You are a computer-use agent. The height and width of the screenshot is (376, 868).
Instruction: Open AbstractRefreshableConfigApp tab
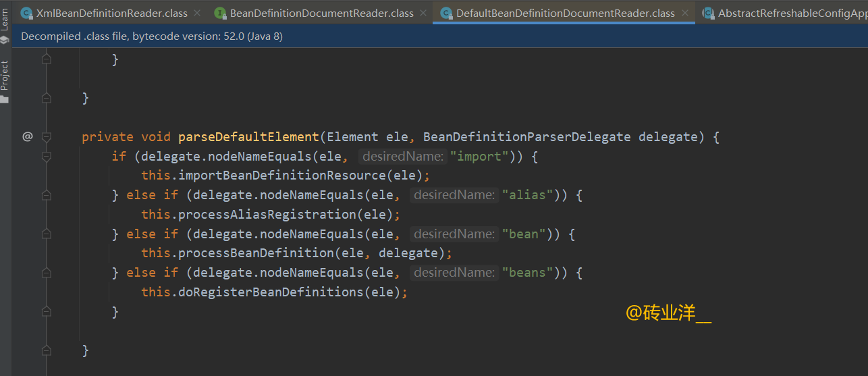coord(792,13)
